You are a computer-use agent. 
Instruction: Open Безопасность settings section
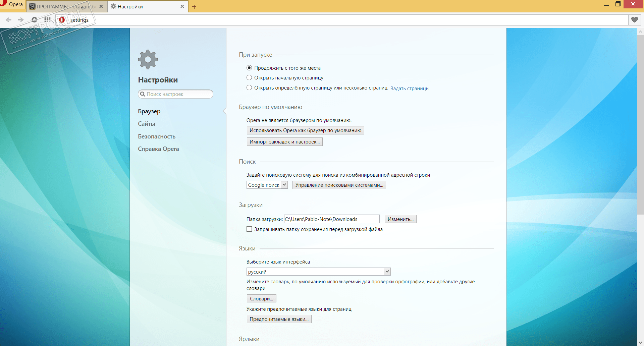(x=157, y=136)
